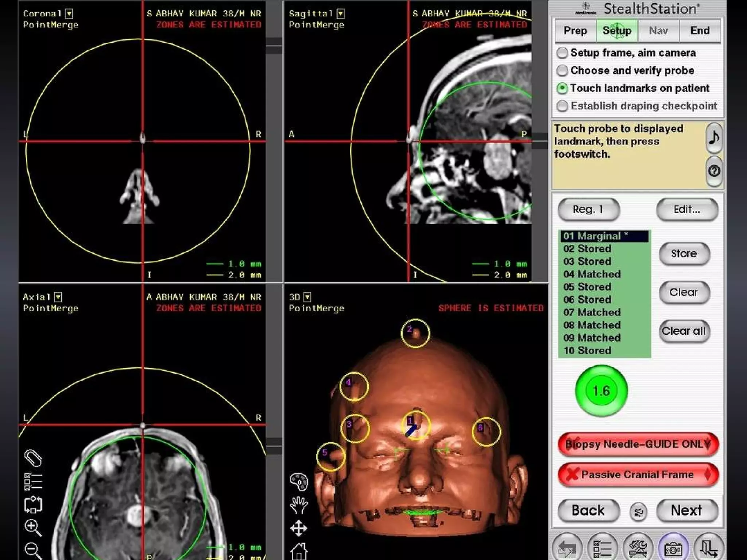Click the four-arrow move icon

coord(299,528)
